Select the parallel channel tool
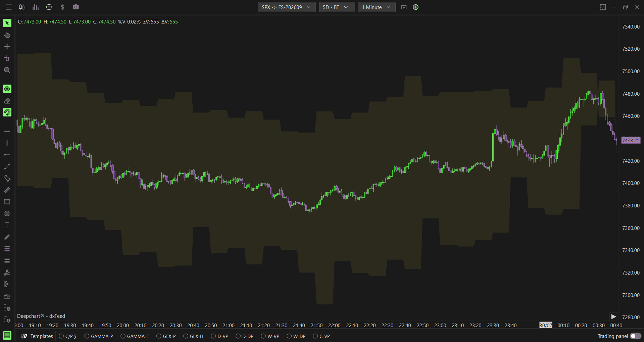The width and height of the screenshot is (644, 342). [x=7, y=178]
